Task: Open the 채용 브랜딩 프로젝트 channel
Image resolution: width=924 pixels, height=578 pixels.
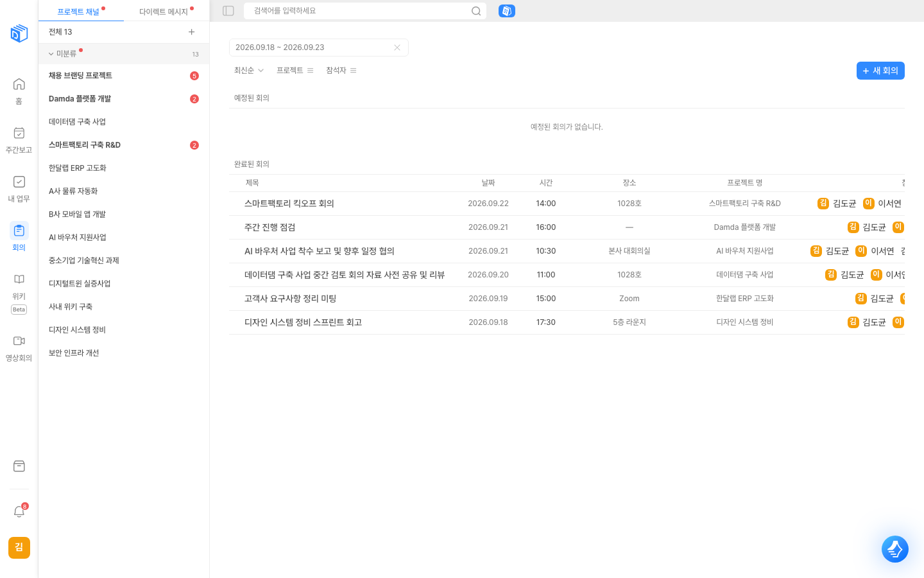Action: tap(124, 76)
